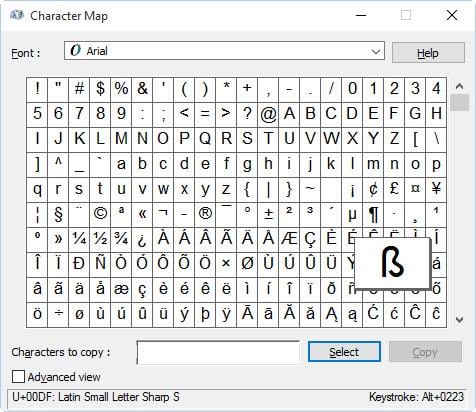Screen dimensions: 476x412
Task: Select the capital Ą ogonek
Action: (331, 314)
